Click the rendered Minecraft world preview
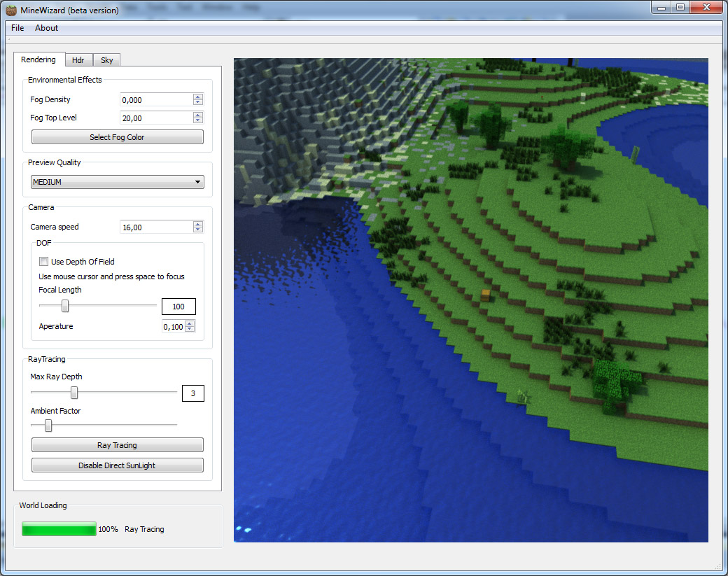This screenshot has height=576, width=728. point(471,300)
